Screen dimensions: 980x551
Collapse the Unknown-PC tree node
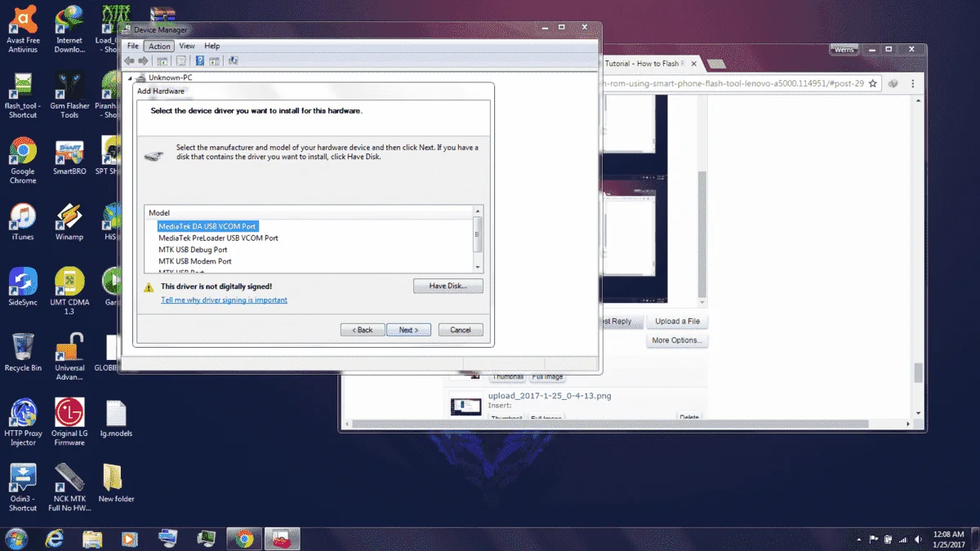(x=131, y=78)
